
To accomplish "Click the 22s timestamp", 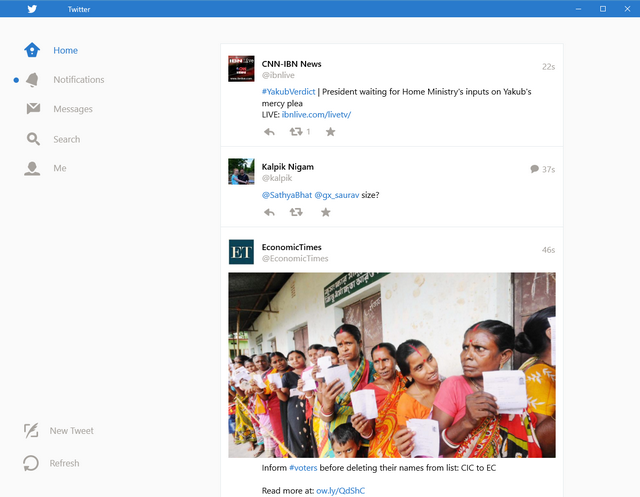I will click(549, 67).
